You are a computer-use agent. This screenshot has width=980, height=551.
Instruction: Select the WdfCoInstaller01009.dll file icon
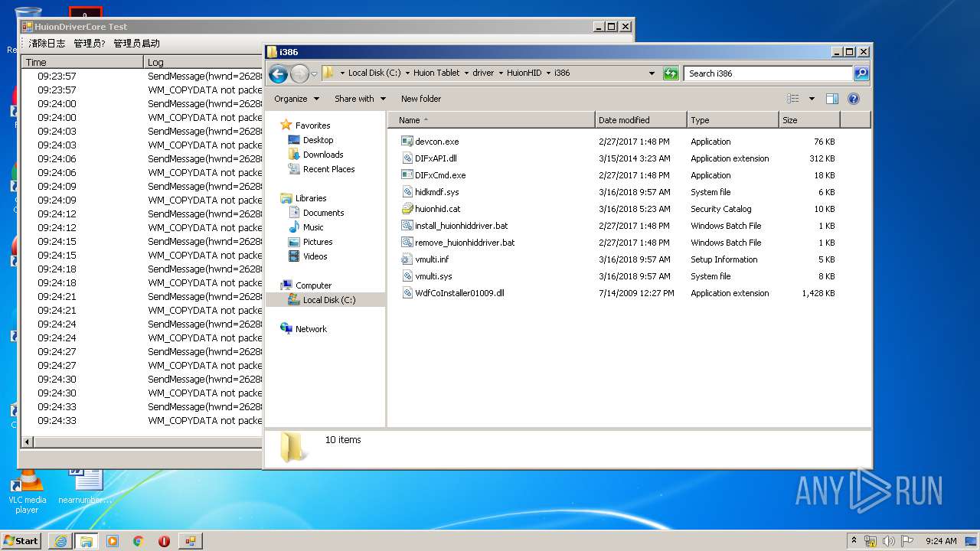click(407, 293)
